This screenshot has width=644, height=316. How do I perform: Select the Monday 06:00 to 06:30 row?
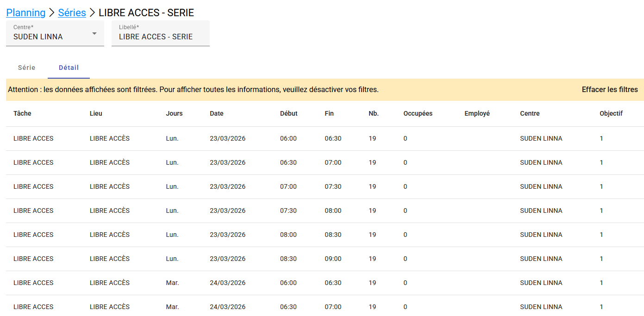coord(324,138)
